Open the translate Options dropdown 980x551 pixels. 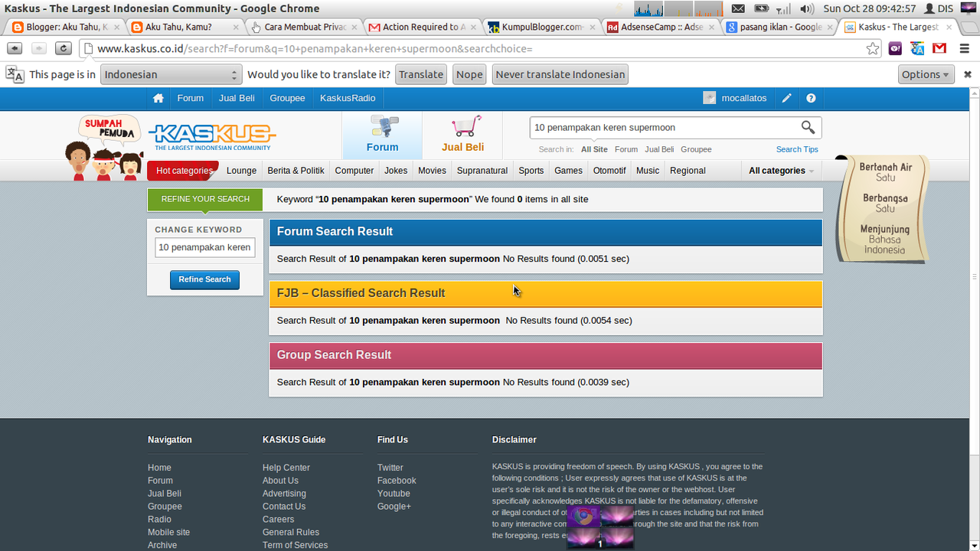pos(926,74)
